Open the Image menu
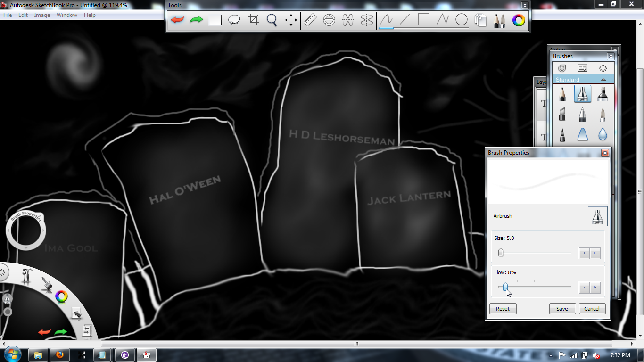644x362 pixels. click(x=42, y=15)
